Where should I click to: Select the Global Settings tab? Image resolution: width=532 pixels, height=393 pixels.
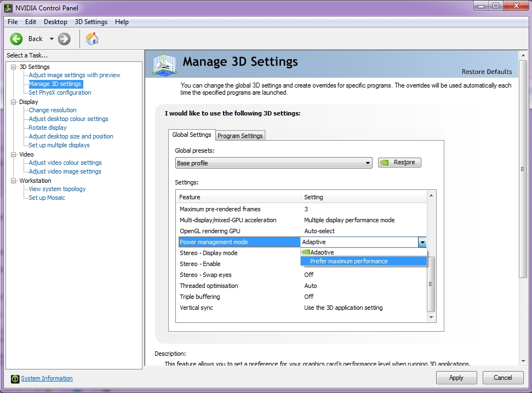(192, 135)
